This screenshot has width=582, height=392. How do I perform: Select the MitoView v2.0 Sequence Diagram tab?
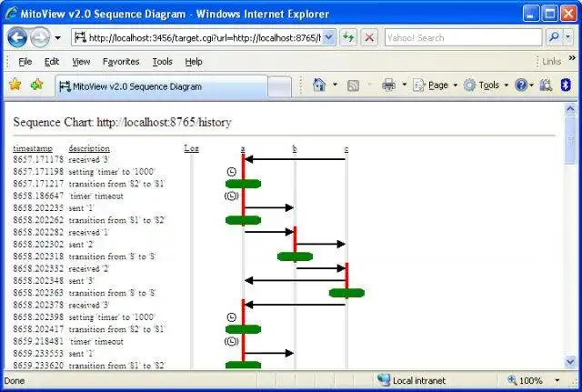pos(162,86)
